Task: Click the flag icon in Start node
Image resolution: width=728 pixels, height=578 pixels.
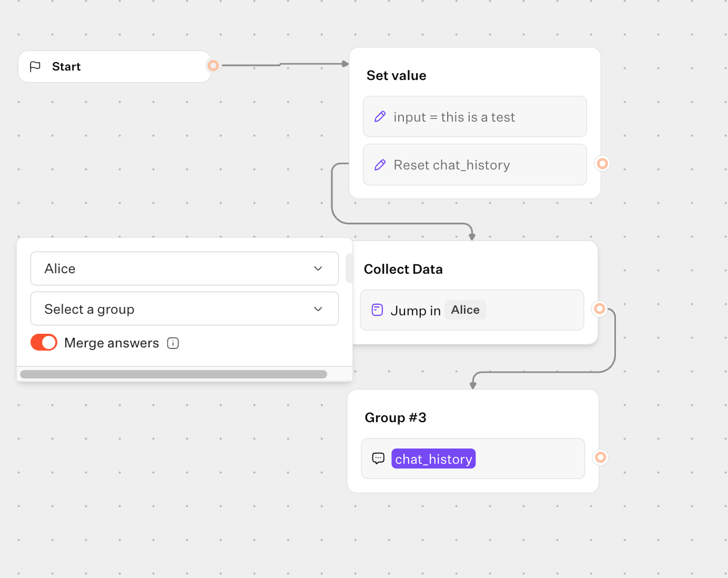Action: (x=35, y=67)
